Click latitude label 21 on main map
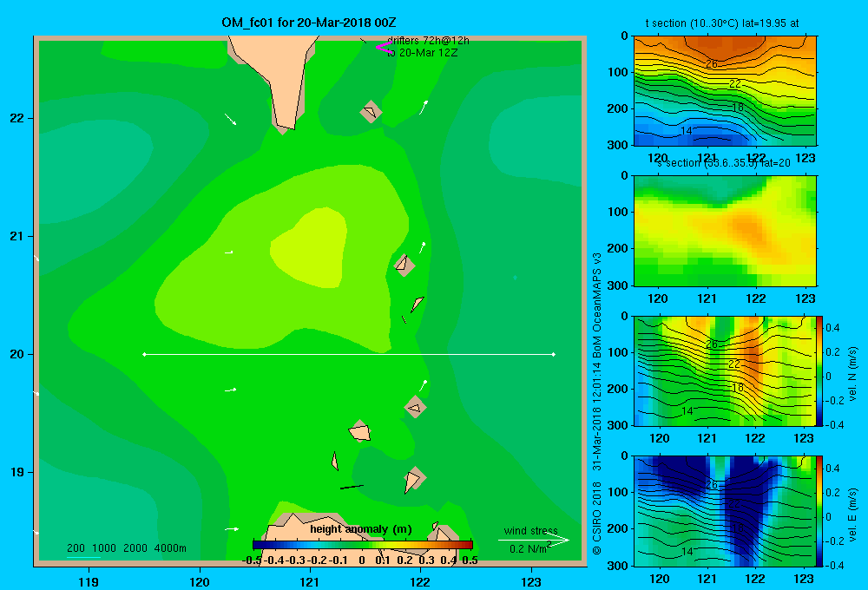The image size is (868, 590). (17, 236)
